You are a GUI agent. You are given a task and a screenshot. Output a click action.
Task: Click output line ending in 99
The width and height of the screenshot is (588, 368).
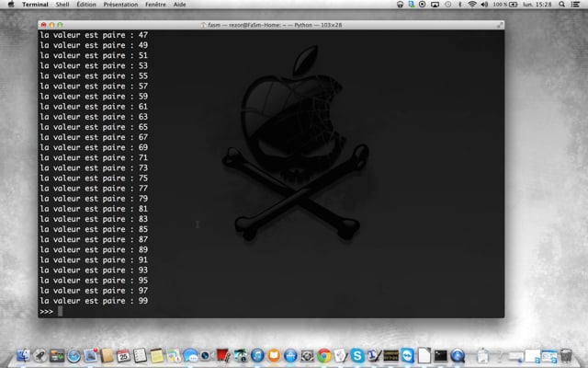(94, 301)
